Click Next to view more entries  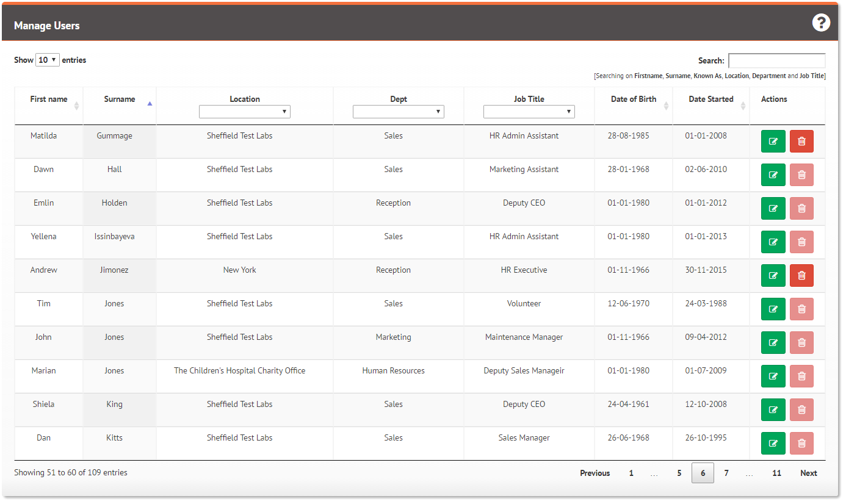pyautogui.click(x=808, y=473)
